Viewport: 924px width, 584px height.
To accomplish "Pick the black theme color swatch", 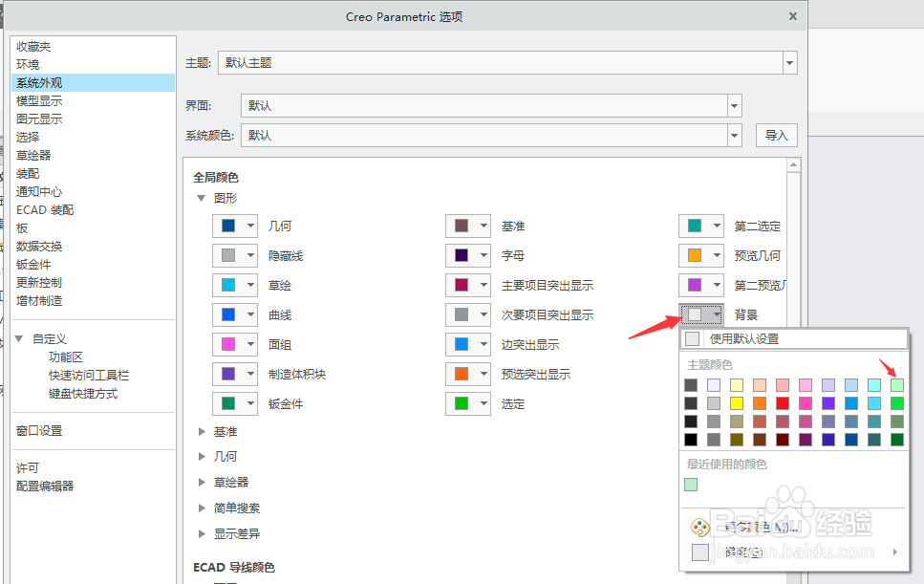I will click(691, 440).
